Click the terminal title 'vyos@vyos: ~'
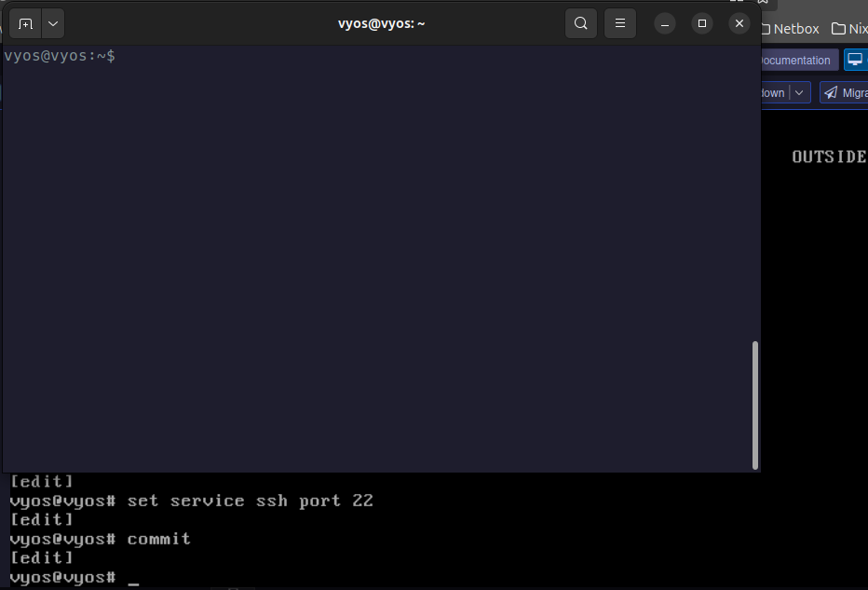Viewport: 868px width, 590px height. [x=381, y=23]
